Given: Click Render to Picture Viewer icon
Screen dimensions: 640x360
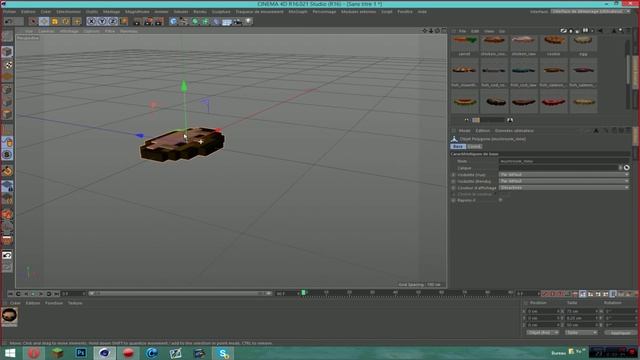Looking at the screenshot, I should click(149, 21).
